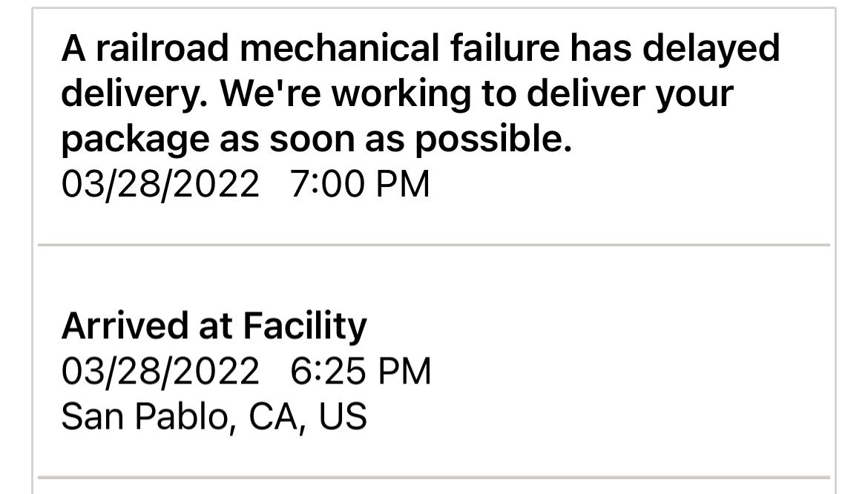This screenshot has width=868, height=494.
Task: Click the divider line above Arrived at Facility
Action: pos(433,245)
